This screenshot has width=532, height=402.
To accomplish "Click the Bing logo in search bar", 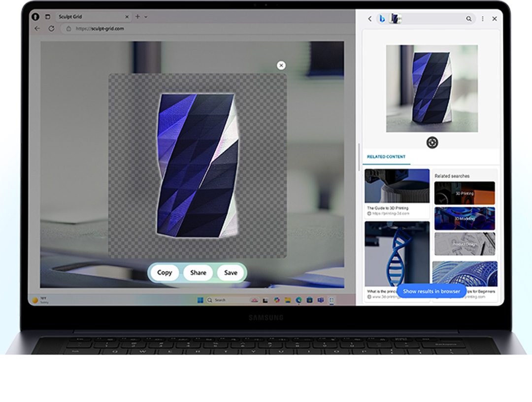I will [382, 19].
